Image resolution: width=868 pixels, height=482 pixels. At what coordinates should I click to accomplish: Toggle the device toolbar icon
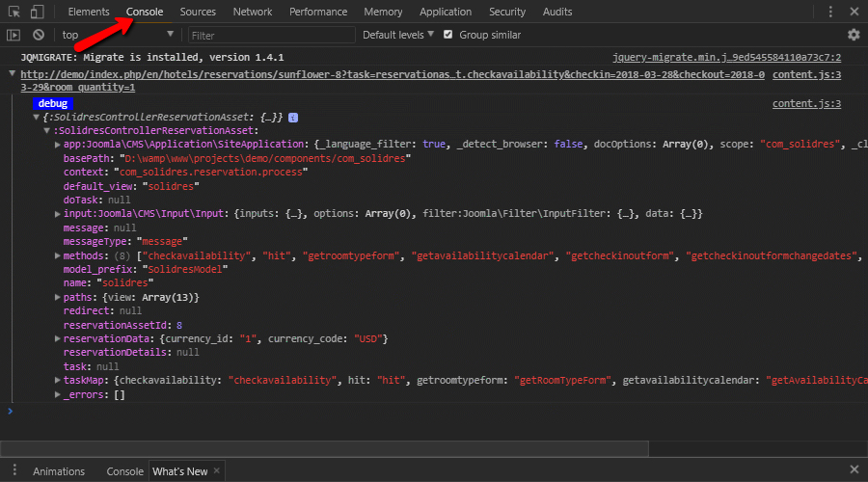pos(37,12)
